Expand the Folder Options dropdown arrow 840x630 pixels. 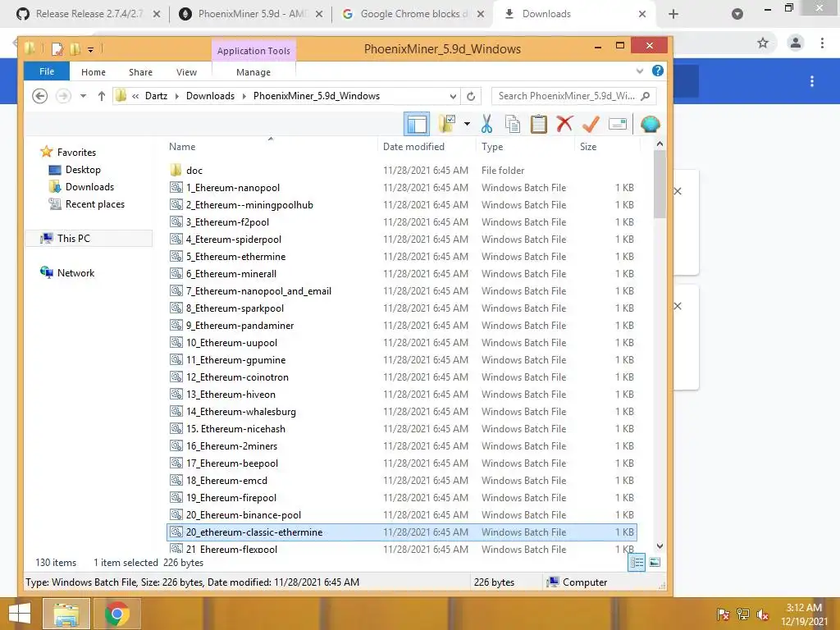467,125
